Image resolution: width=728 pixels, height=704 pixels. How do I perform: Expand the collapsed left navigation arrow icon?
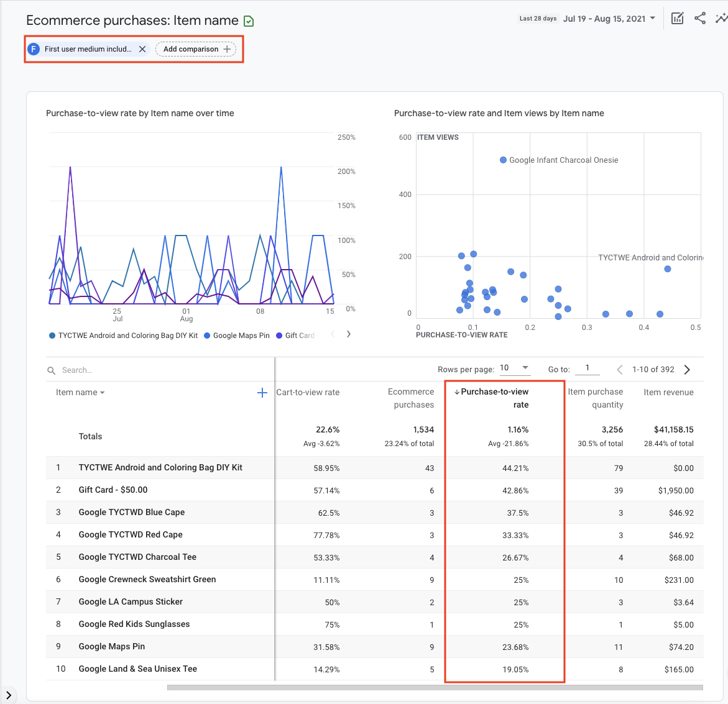(x=9, y=695)
